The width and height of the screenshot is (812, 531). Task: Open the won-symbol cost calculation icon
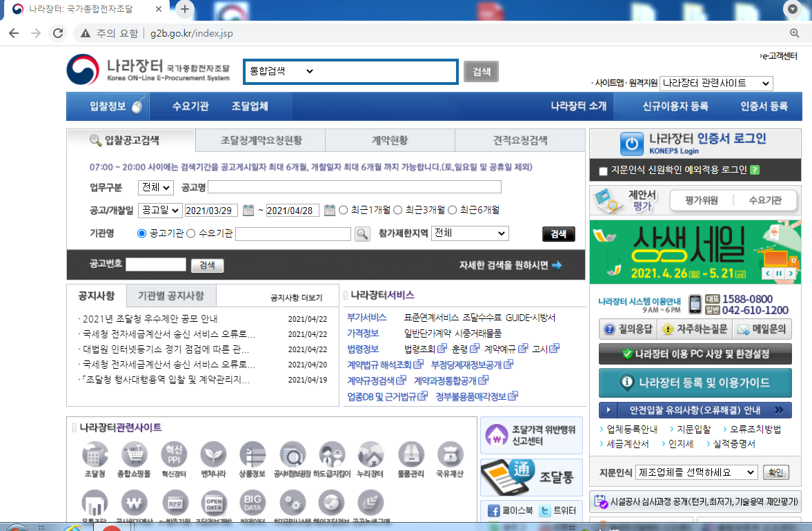tap(134, 502)
